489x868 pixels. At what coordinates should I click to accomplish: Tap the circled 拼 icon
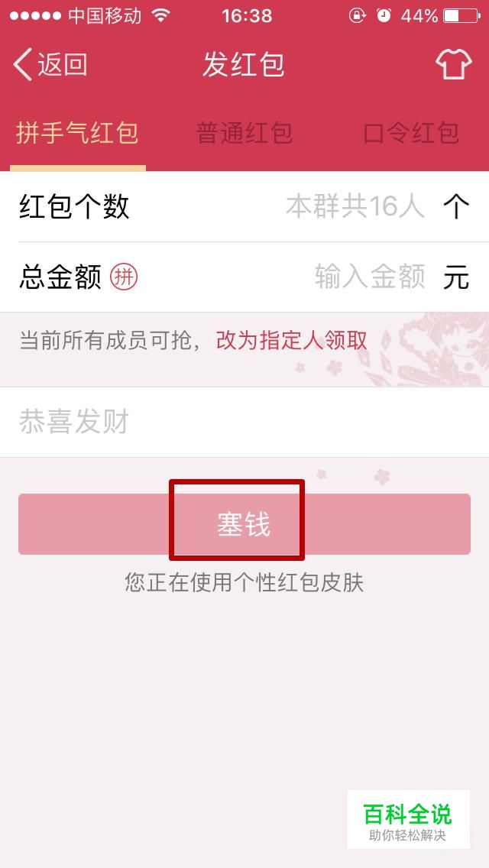(x=124, y=277)
